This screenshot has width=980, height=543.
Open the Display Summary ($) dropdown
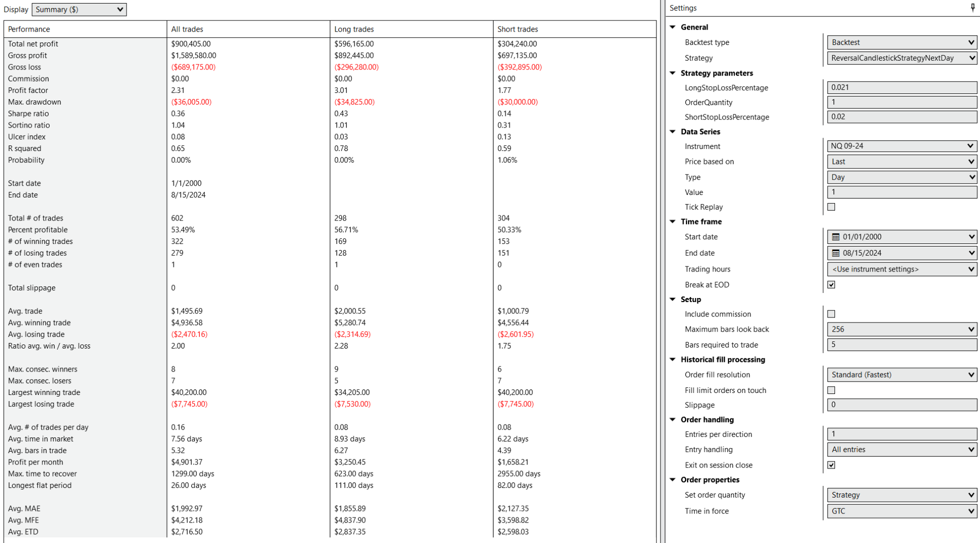pos(79,9)
